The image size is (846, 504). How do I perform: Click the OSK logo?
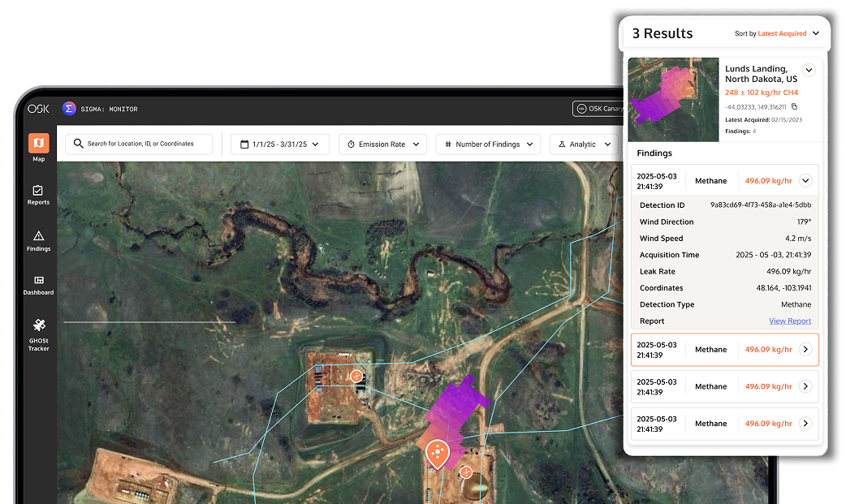(x=38, y=109)
